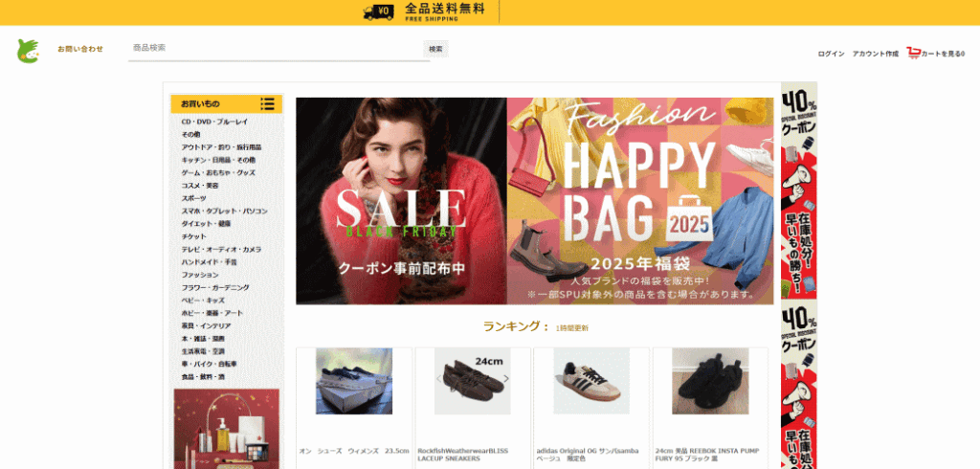Click the free shipping truck icon

click(x=378, y=11)
